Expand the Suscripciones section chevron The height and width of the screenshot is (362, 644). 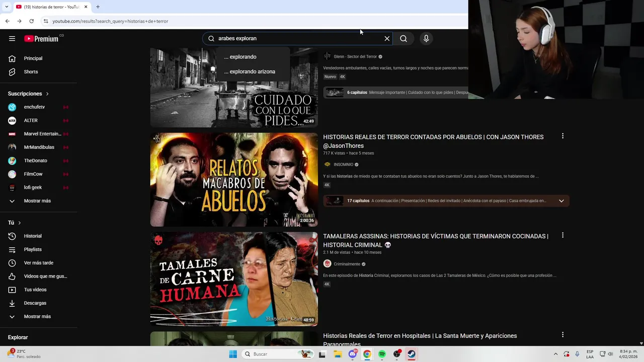coord(47,94)
